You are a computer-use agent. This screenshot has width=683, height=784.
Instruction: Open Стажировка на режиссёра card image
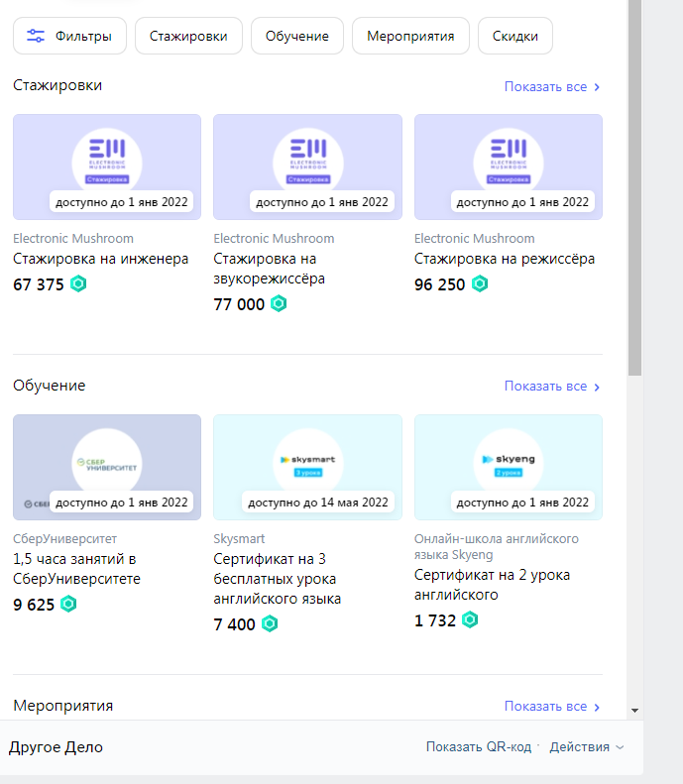(x=509, y=167)
